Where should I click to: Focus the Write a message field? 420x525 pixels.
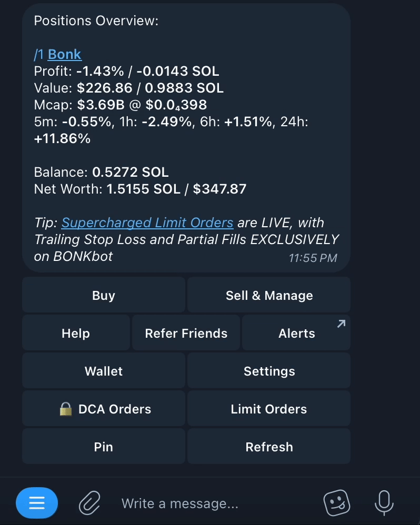pyautogui.click(x=211, y=503)
